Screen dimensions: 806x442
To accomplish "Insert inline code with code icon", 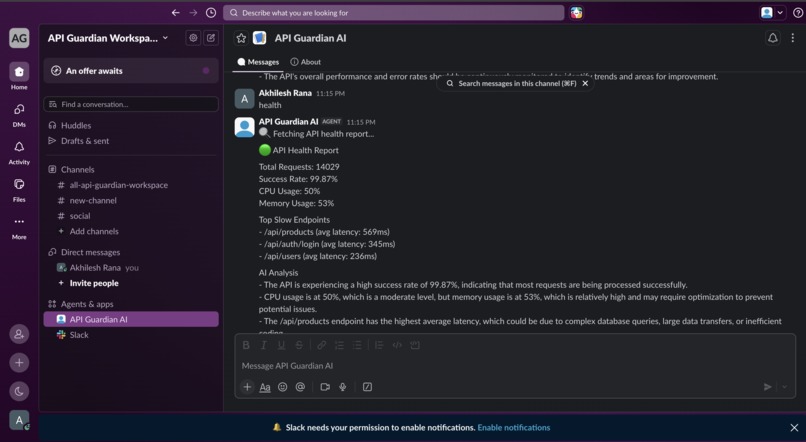I will (x=397, y=345).
